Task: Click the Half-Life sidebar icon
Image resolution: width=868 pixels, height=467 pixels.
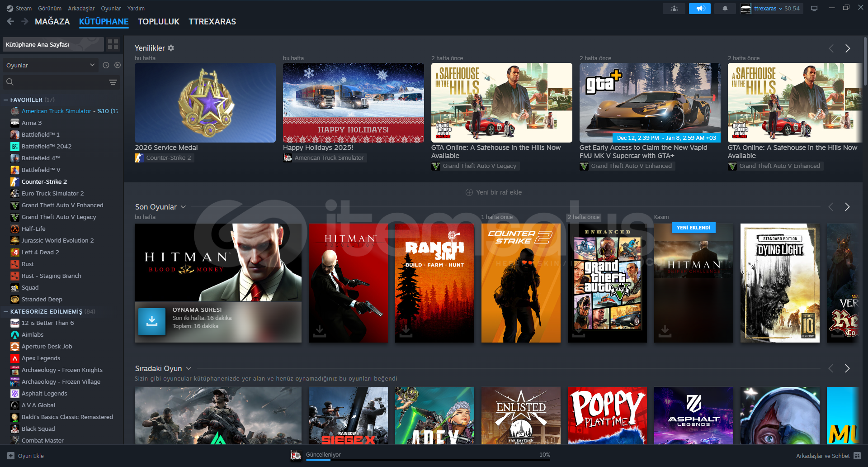Action: pyautogui.click(x=15, y=229)
